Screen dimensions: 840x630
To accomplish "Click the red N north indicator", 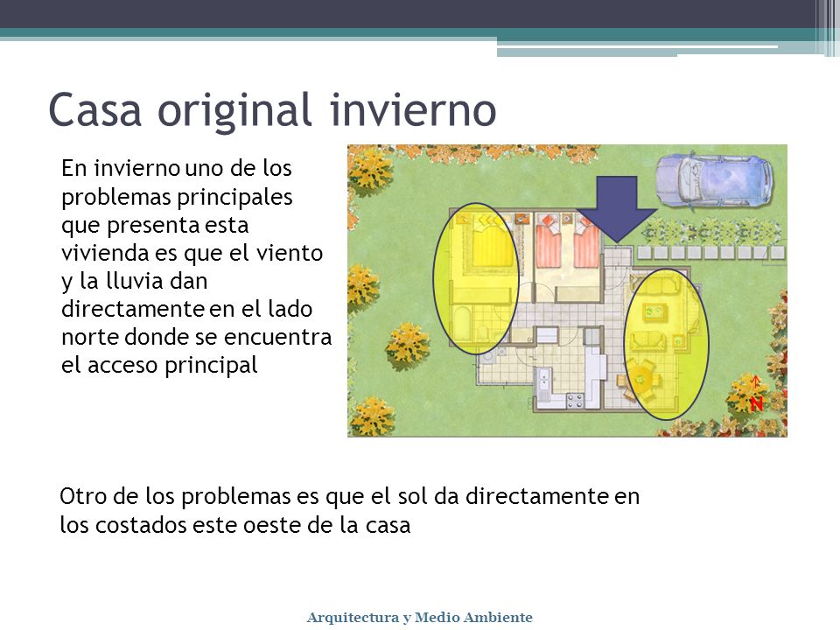I will 756,403.
